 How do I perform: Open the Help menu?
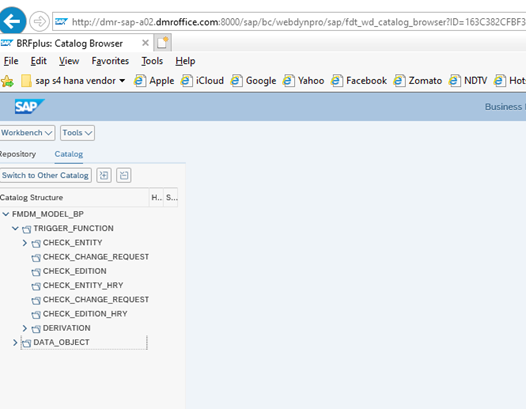tap(185, 61)
